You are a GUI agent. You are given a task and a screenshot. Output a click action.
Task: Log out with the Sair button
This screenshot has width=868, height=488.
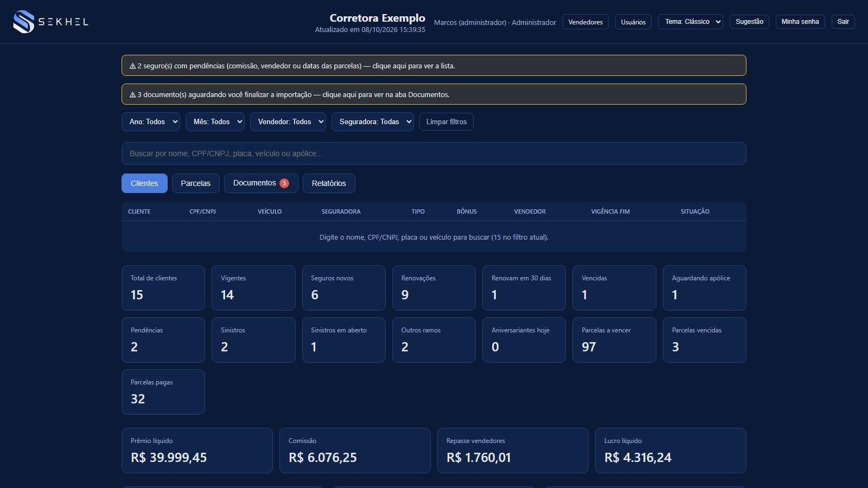click(x=843, y=22)
